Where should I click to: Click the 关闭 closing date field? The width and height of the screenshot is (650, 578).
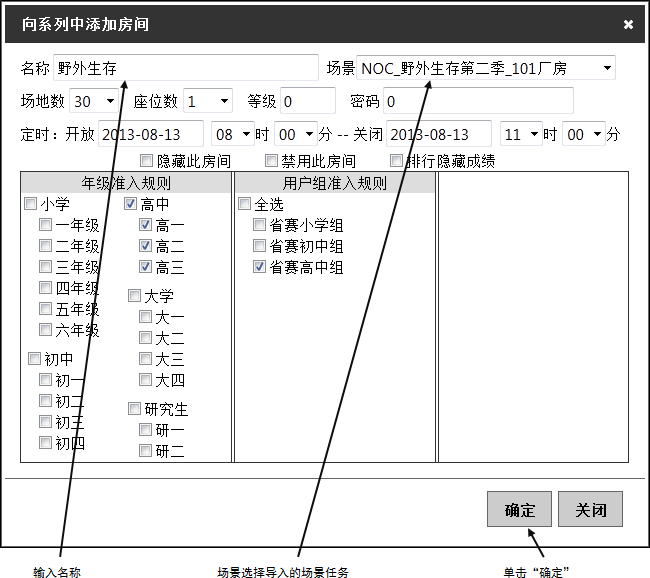coord(439,134)
